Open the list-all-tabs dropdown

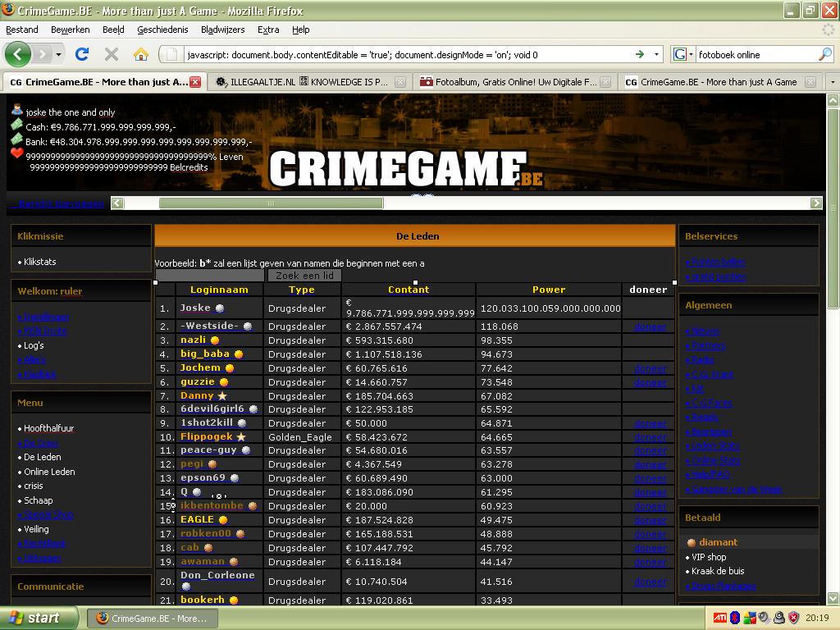pos(833,82)
